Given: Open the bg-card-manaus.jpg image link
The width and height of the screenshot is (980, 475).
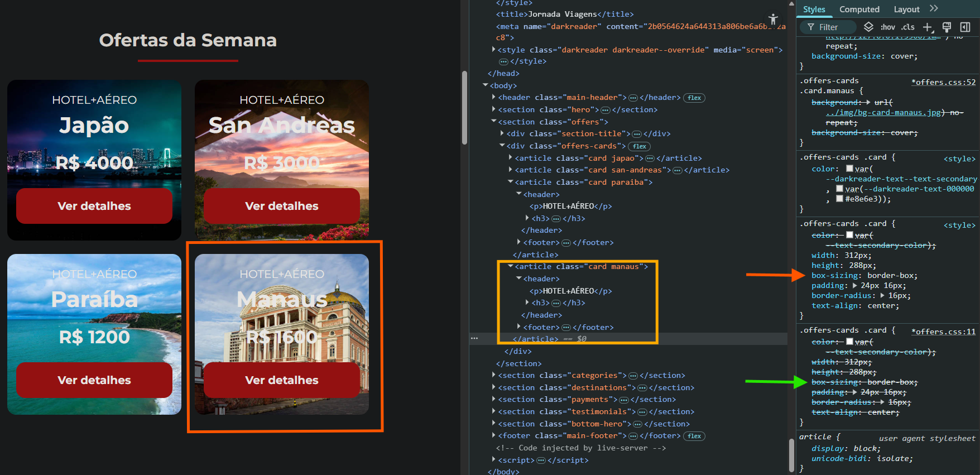Looking at the screenshot, I should coord(884,113).
